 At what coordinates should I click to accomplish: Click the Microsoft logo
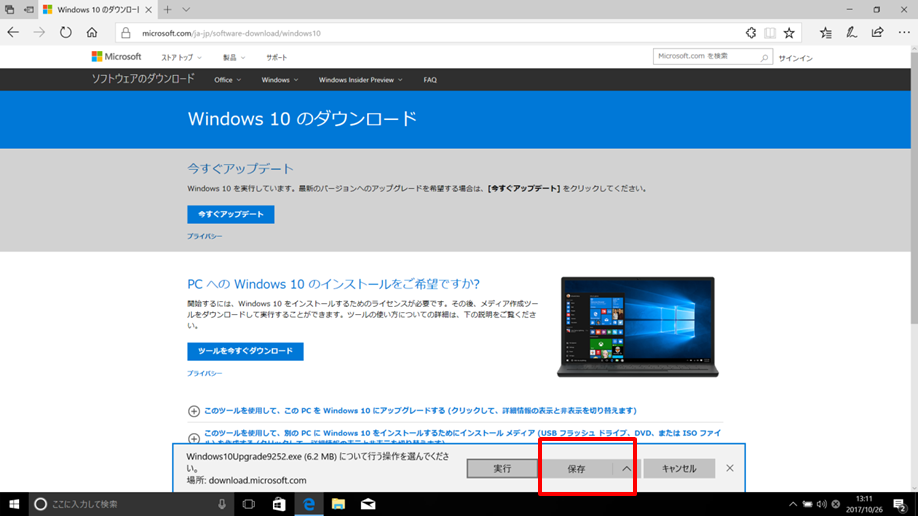click(x=117, y=57)
